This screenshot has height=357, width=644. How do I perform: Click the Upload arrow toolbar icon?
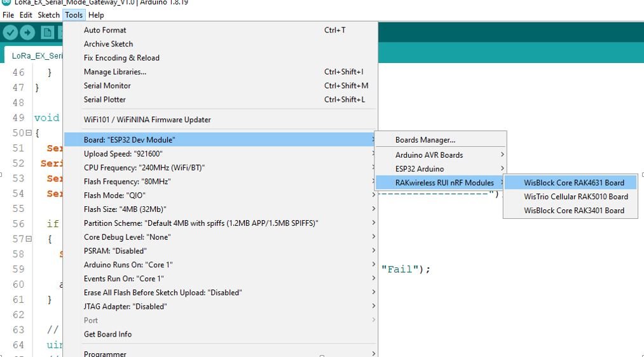coord(27,32)
